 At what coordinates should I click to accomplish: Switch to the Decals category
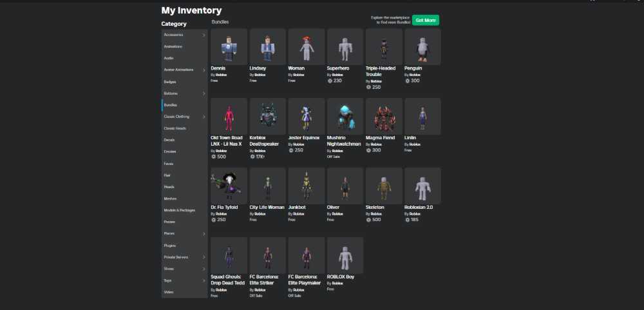click(x=184, y=140)
